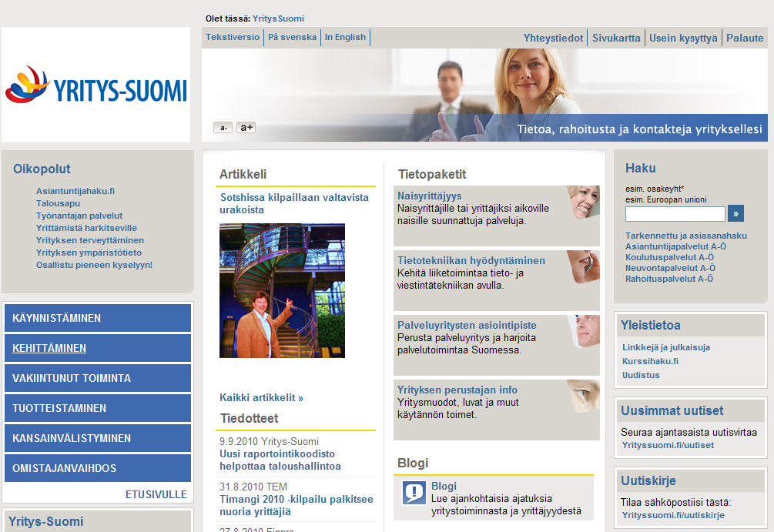Click the Yritys-Suomi logo
Screen dimensions: 774x532
95,85
